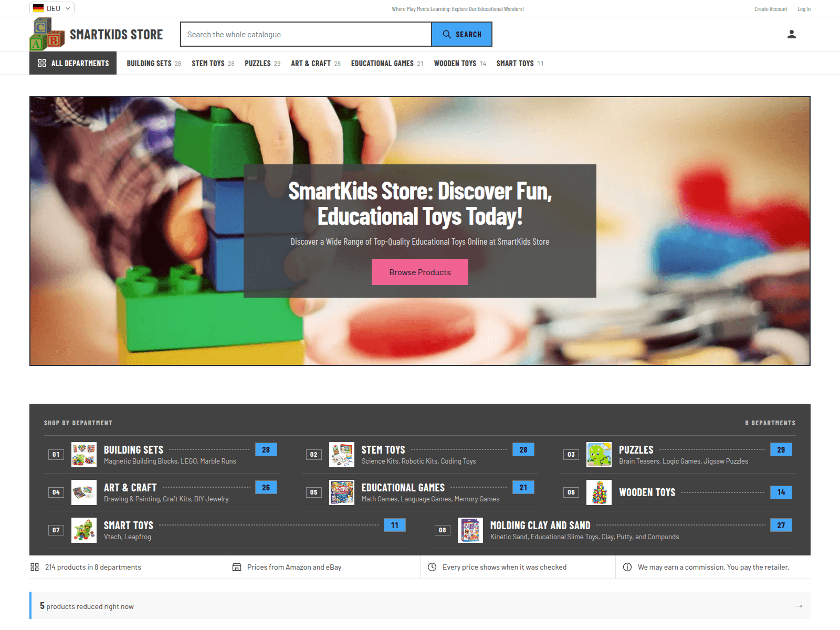The height and width of the screenshot is (630, 840).
Task: Click Molding Clay and Sand heading
Action: click(x=540, y=526)
